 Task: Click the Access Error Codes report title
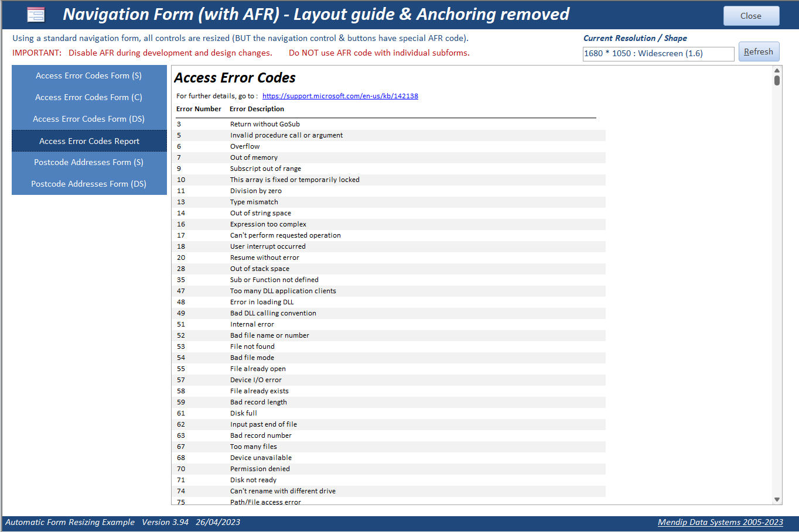(235, 78)
